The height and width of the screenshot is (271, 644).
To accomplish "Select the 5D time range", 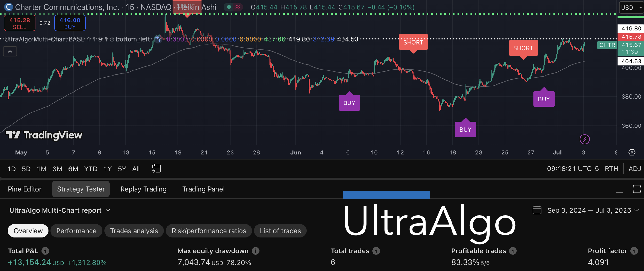I will pos(26,169).
